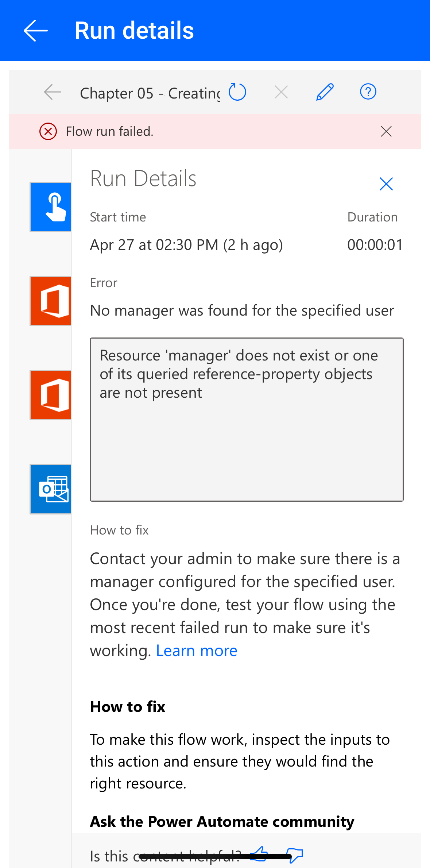Tap the 'No manager was found' error text
Image resolution: width=430 pixels, height=868 pixels.
point(242,310)
